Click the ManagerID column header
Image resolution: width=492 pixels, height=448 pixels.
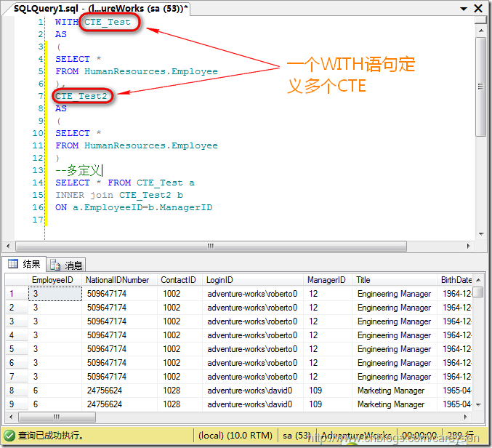(x=328, y=280)
